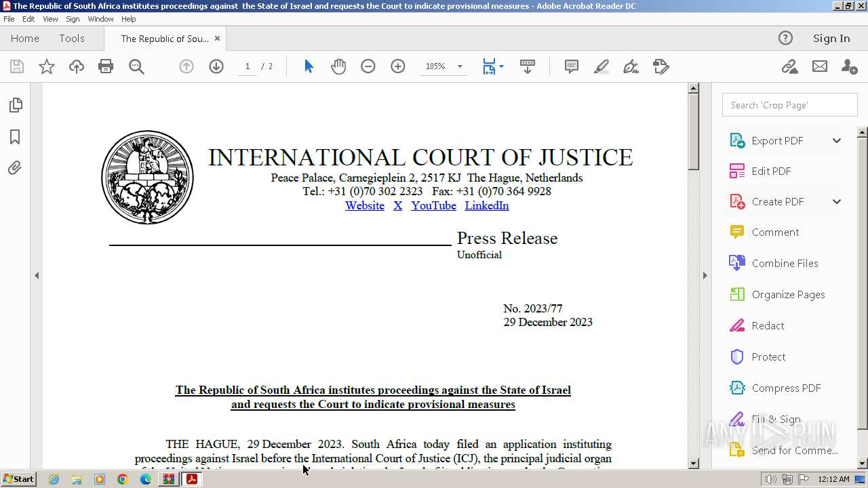The width and height of the screenshot is (868, 488).
Task: Click taskbar volume speaker icon
Action: click(x=770, y=479)
